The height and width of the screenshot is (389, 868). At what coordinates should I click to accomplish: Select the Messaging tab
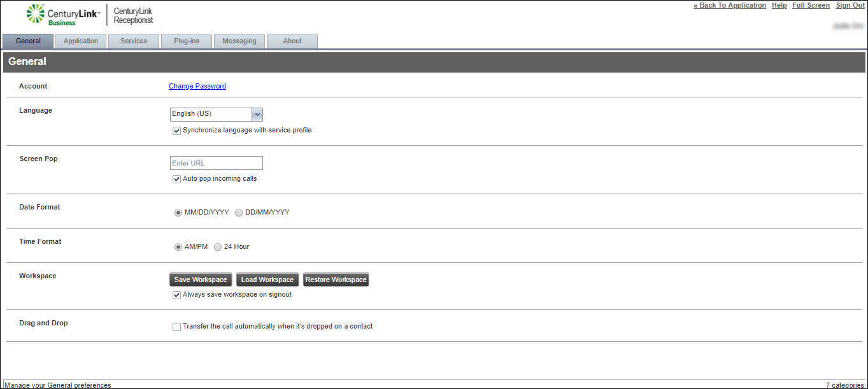[239, 41]
